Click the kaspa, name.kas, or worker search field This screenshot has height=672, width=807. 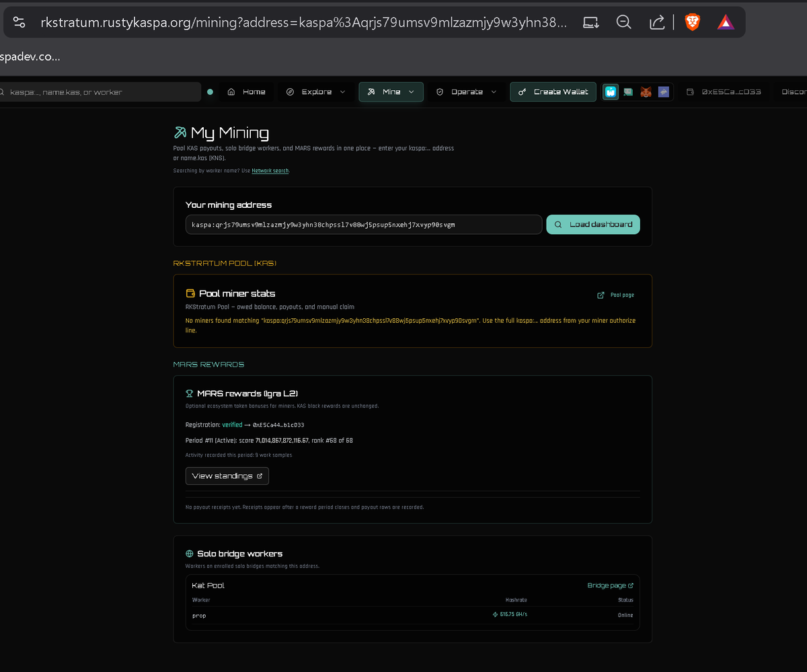coord(101,92)
